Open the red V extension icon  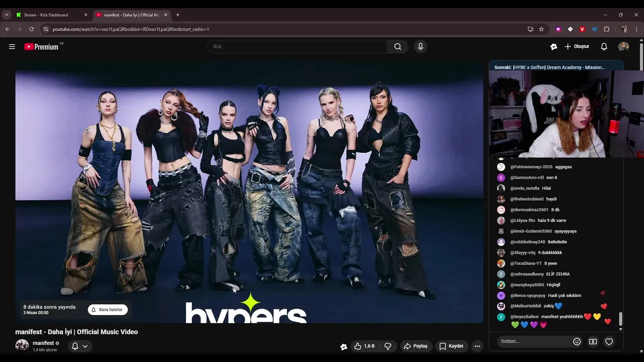[582, 29]
